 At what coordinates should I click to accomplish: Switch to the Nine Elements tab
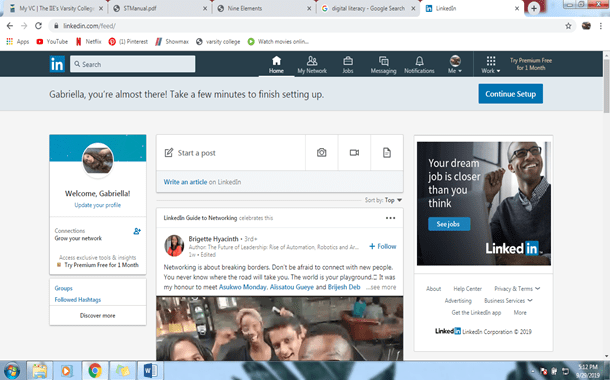click(264, 9)
